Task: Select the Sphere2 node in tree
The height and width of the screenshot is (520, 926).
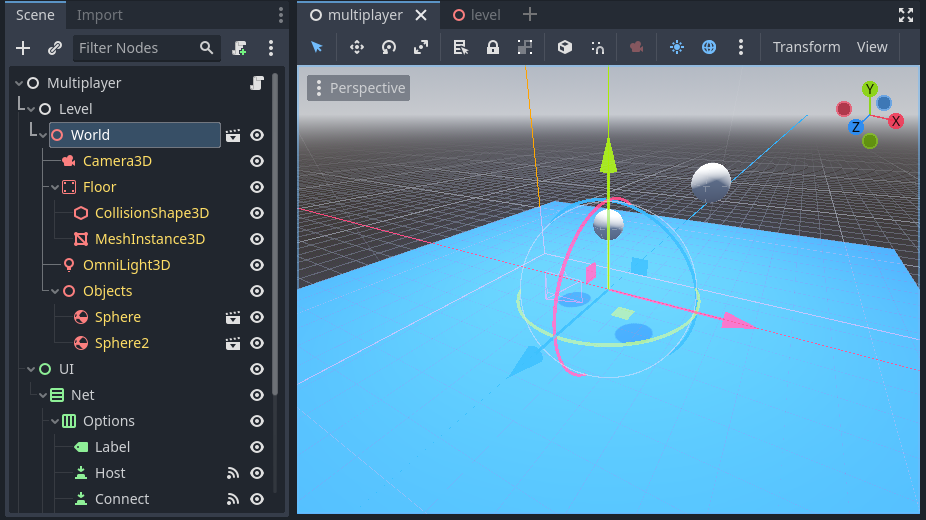Action: coord(122,343)
